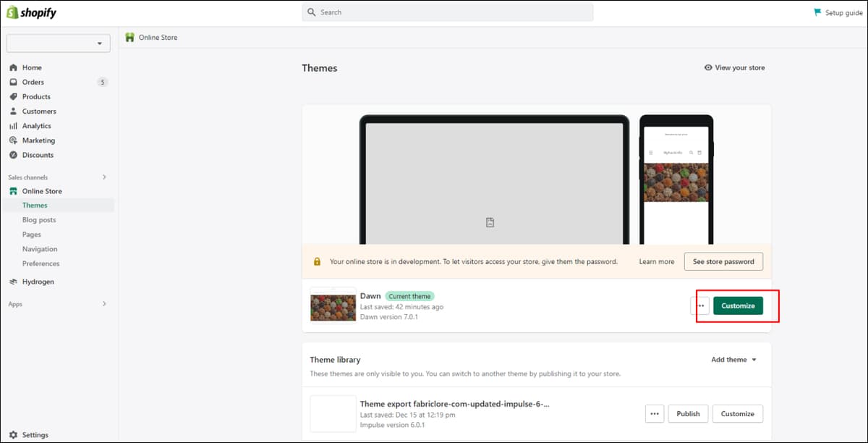The width and height of the screenshot is (868, 443).
Task: Open the Setup guide
Action: (838, 12)
